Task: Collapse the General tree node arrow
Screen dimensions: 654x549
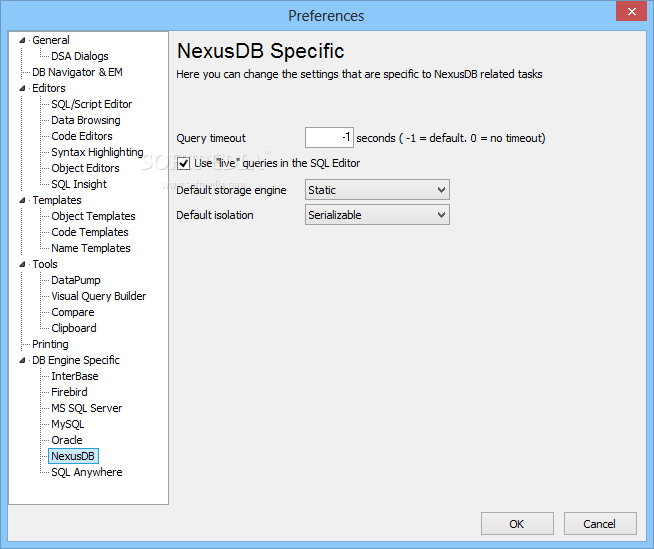Action: pyautogui.click(x=22, y=40)
